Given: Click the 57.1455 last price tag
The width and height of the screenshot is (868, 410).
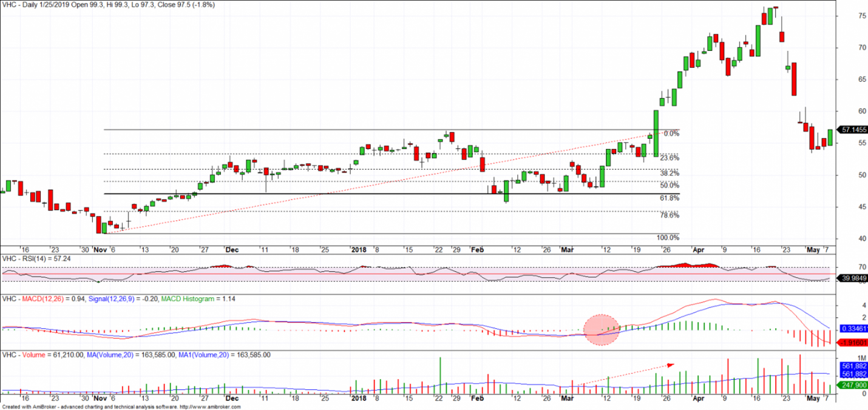Looking at the screenshot, I should point(852,130).
